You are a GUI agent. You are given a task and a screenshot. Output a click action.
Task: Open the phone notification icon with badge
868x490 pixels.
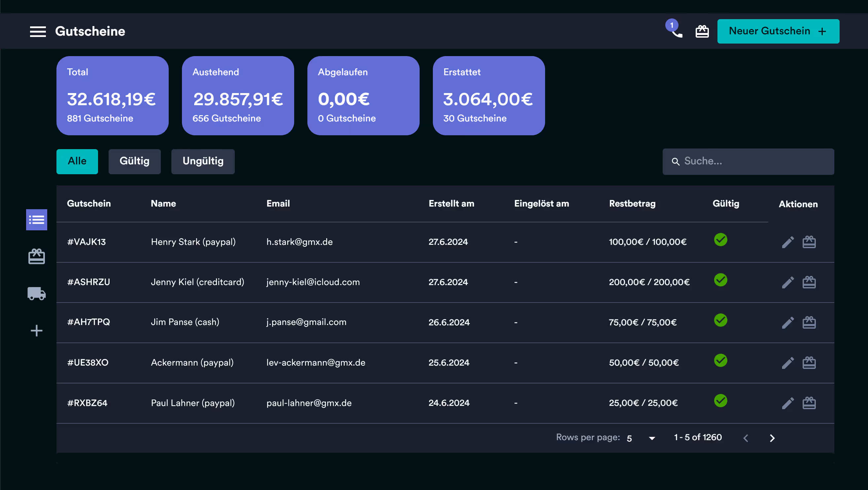pos(675,31)
